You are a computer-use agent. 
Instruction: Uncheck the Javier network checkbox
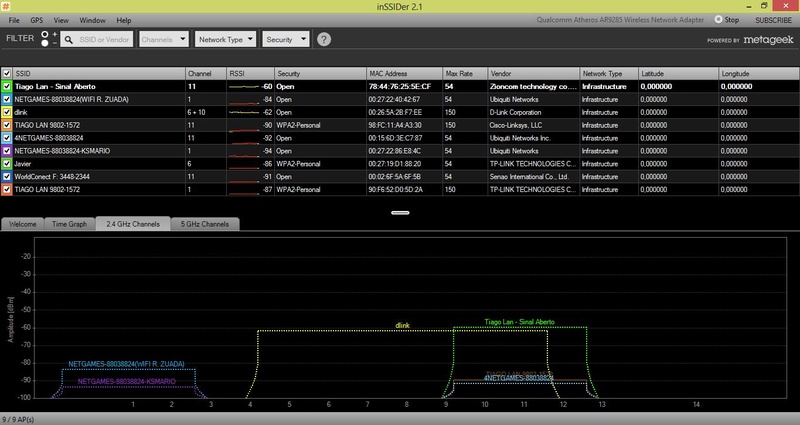point(7,162)
